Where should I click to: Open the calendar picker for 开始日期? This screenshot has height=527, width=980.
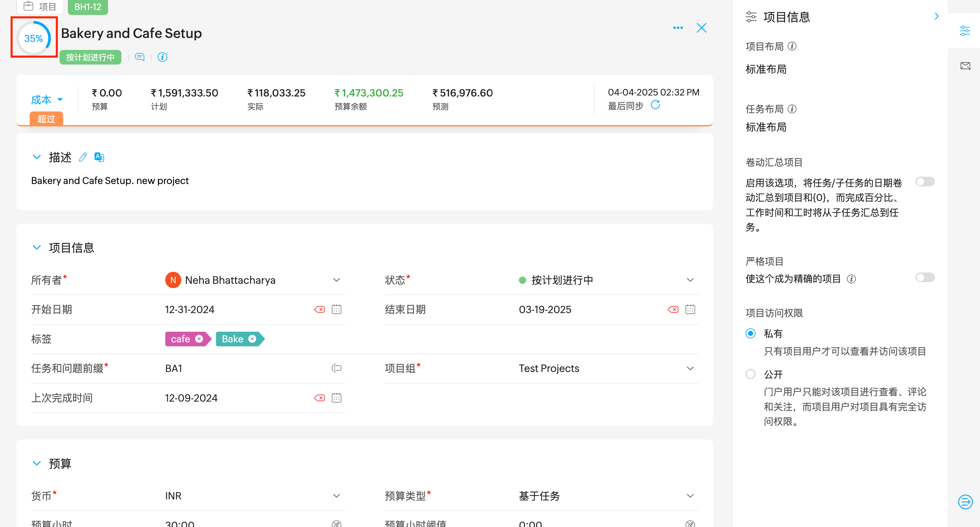(336, 309)
